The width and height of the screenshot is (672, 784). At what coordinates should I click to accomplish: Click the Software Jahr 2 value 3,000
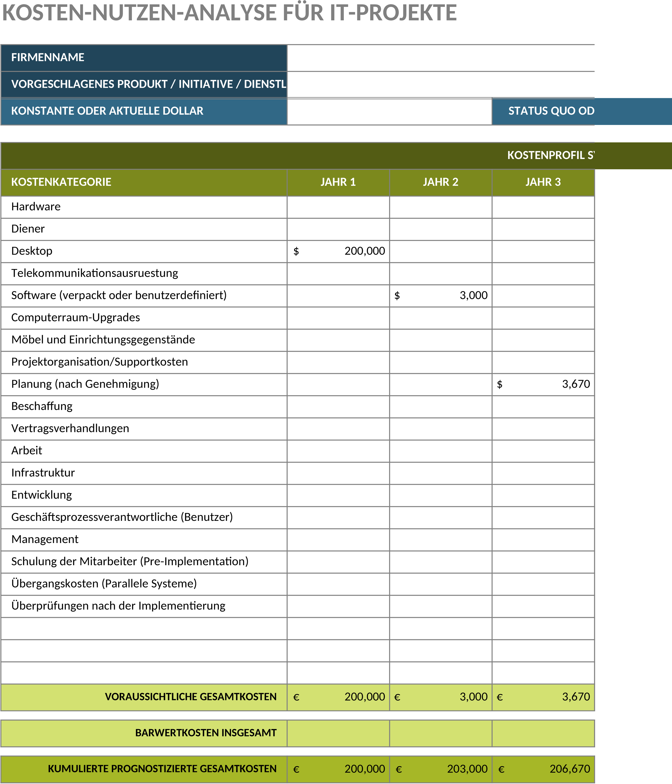(x=441, y=296)
